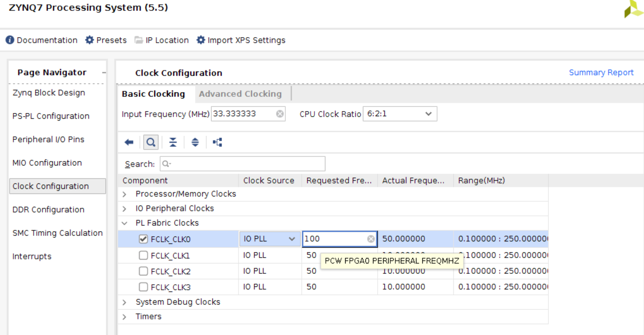
Task: Click the clock tree hierarchy view icon
Action: click(217, 142)
